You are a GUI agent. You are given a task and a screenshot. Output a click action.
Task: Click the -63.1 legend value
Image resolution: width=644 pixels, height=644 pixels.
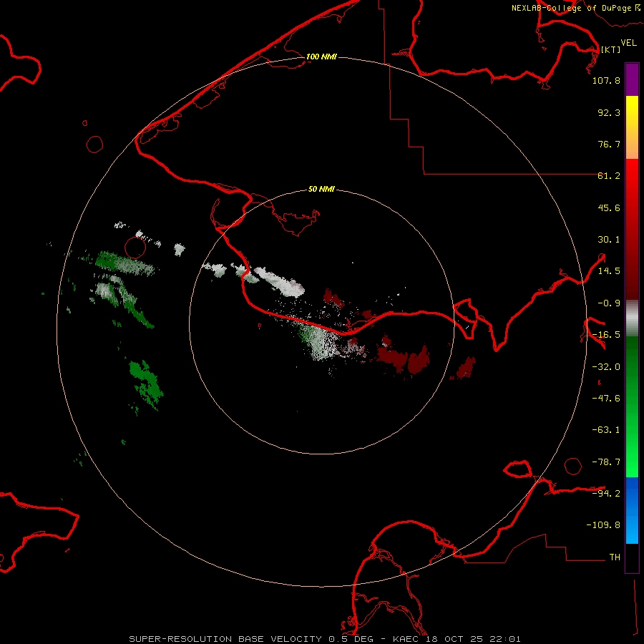coord(606,430)
